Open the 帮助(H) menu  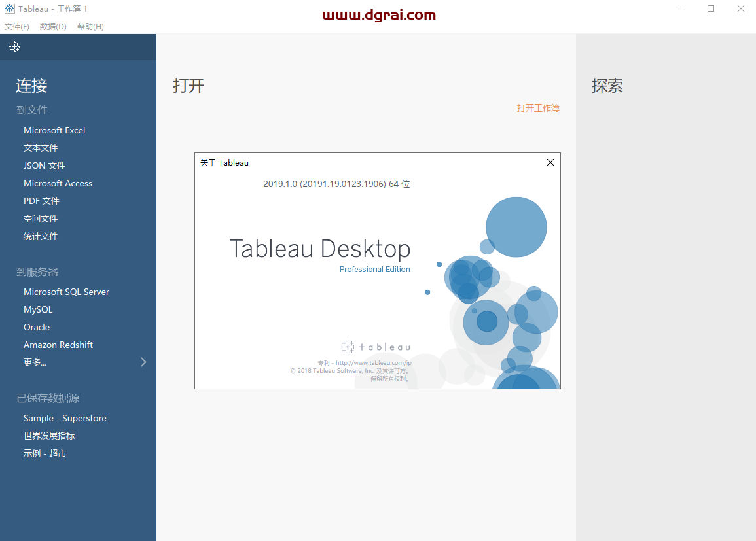pos(90,26)
